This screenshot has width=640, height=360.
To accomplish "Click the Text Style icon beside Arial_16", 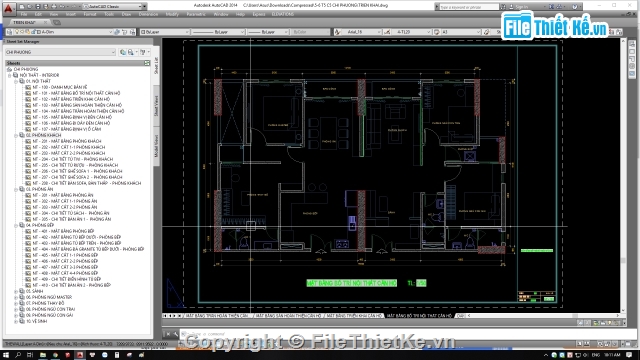I will pos(338,32).
